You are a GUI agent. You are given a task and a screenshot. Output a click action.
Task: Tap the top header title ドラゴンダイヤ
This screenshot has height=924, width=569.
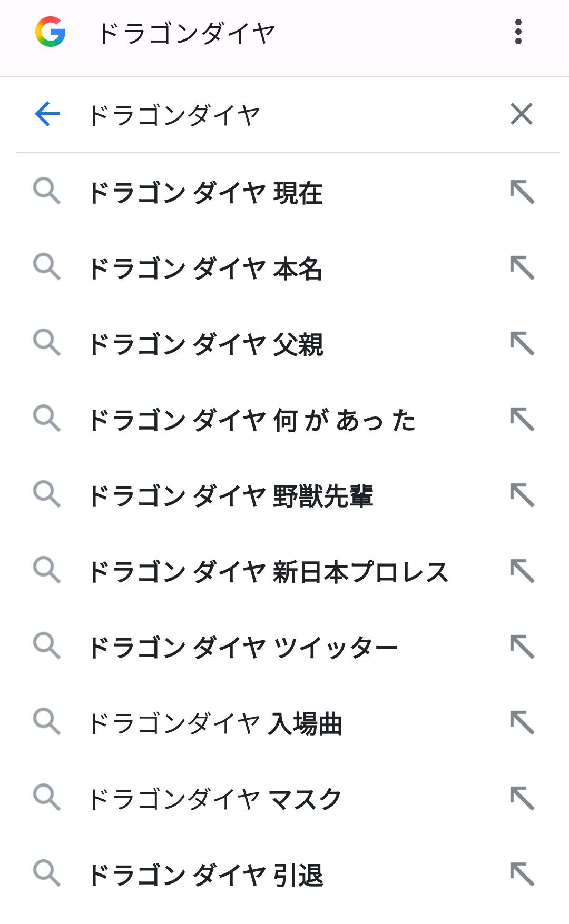click(x=187, y=33)
